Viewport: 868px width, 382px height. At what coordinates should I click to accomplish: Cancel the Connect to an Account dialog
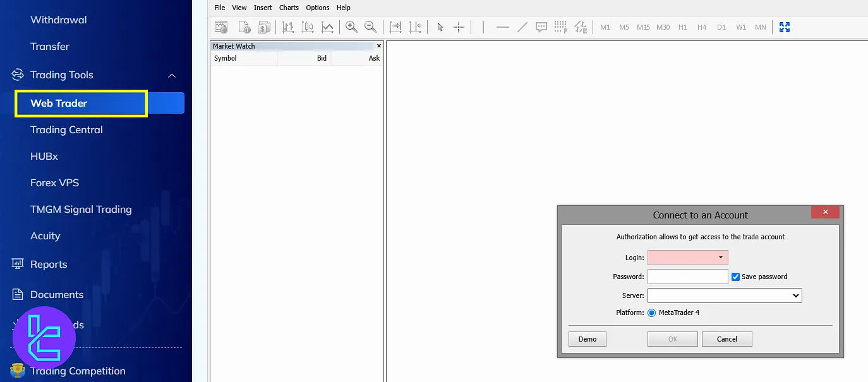pos(727,339)
